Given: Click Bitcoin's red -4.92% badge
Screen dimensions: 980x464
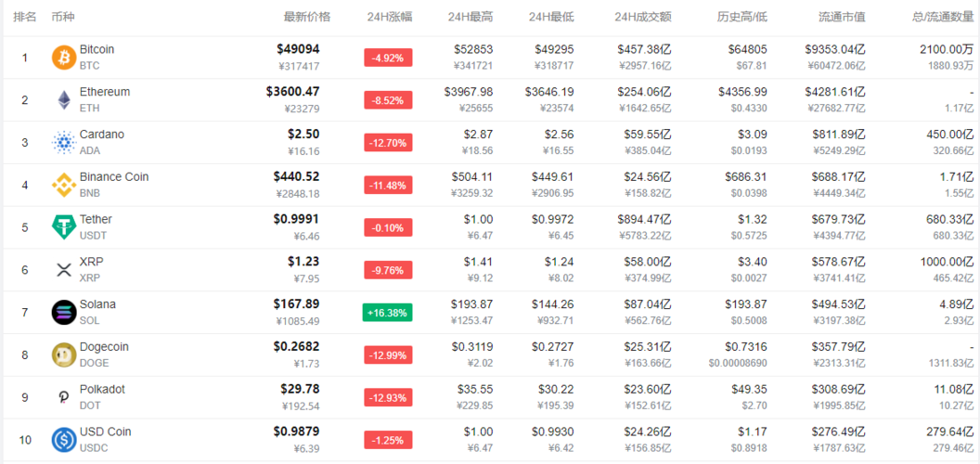Looking at the screenshot, I should tap(387, 58).
